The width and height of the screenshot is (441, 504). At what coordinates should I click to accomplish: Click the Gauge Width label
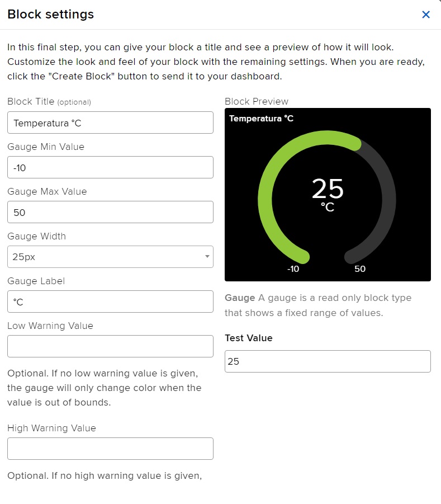coord(37,236)
